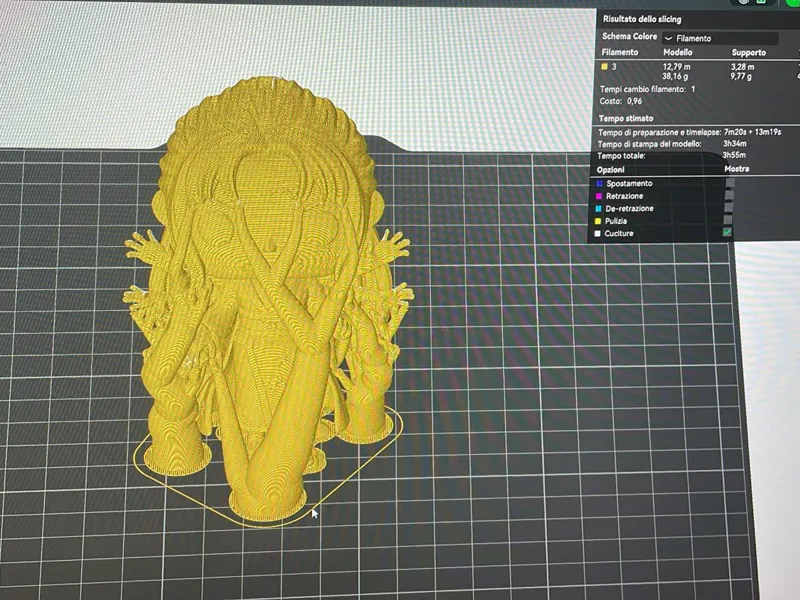The image size is (800, 600).
Task: Click the Tempo stimato section header
Action: [x=626, y=118]
